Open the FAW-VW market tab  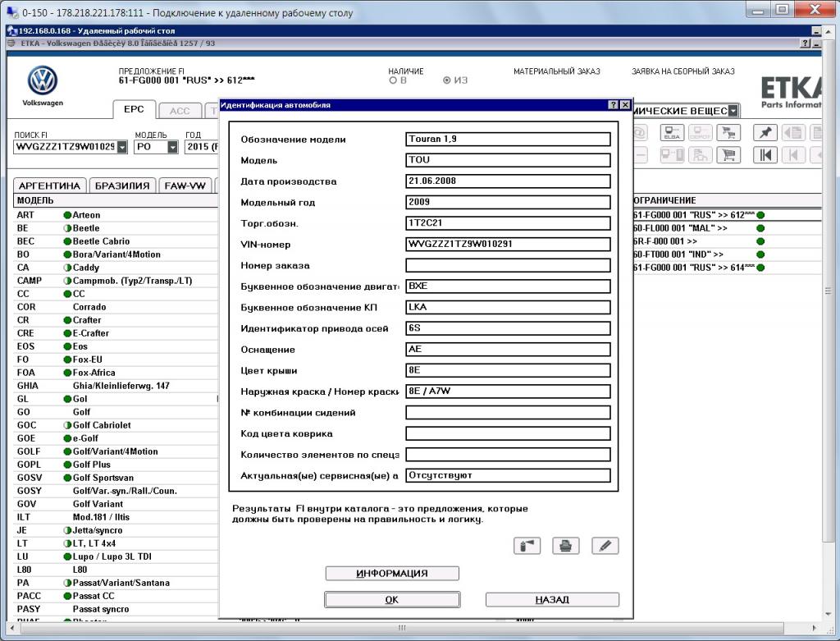(185, 185)
